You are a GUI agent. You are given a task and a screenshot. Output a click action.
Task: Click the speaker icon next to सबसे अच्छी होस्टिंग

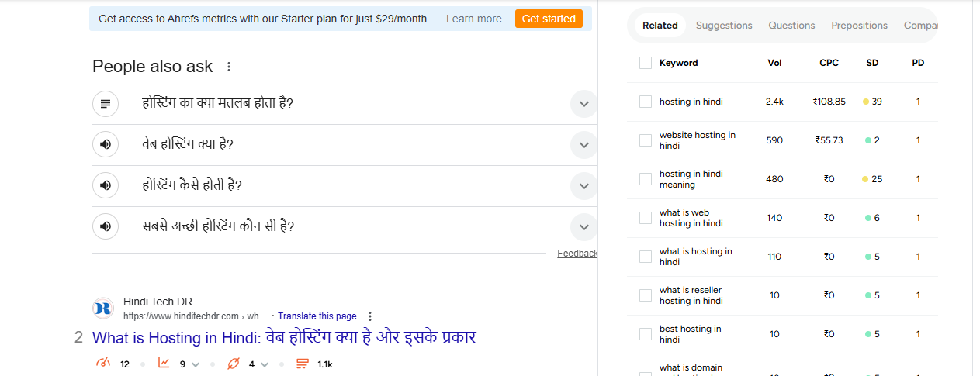click(x=106, y=226)
